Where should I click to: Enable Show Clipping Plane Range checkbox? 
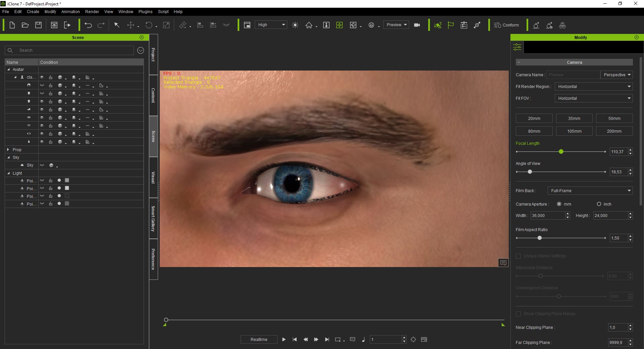pos(518,314)
